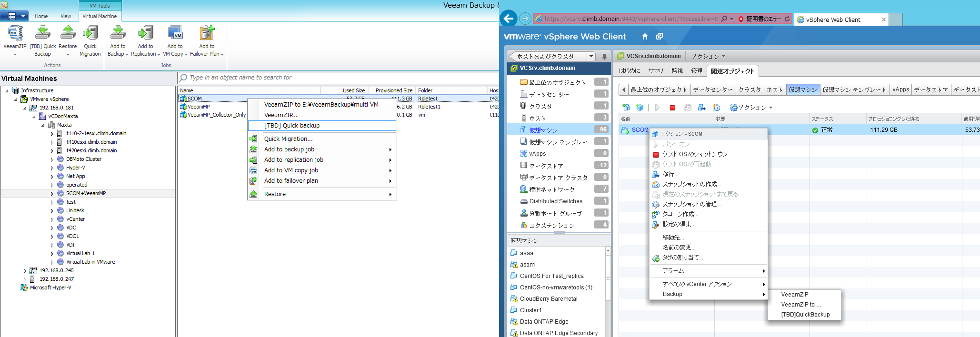Click the vSphere window switch icon beside home

tap(660, 36)
